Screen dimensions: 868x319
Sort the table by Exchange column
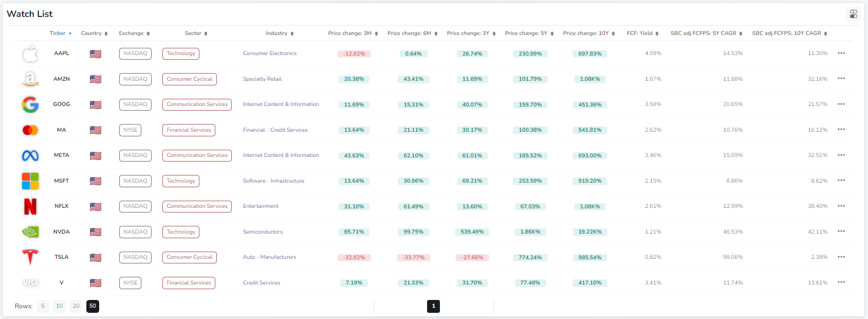point(135,33)
